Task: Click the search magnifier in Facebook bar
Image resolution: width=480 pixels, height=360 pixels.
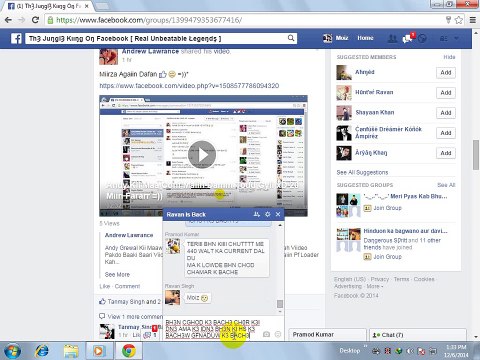Action: (x=291, y=38)
